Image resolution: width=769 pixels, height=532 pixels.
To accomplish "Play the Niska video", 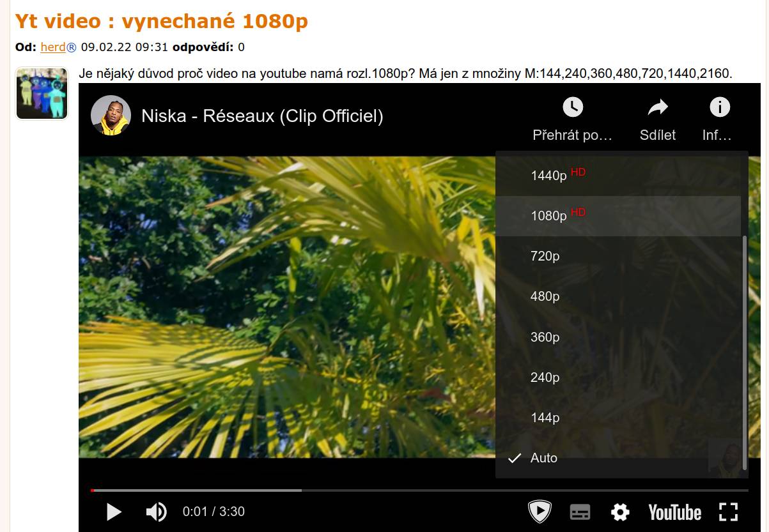I will click(x=114, y=512).
